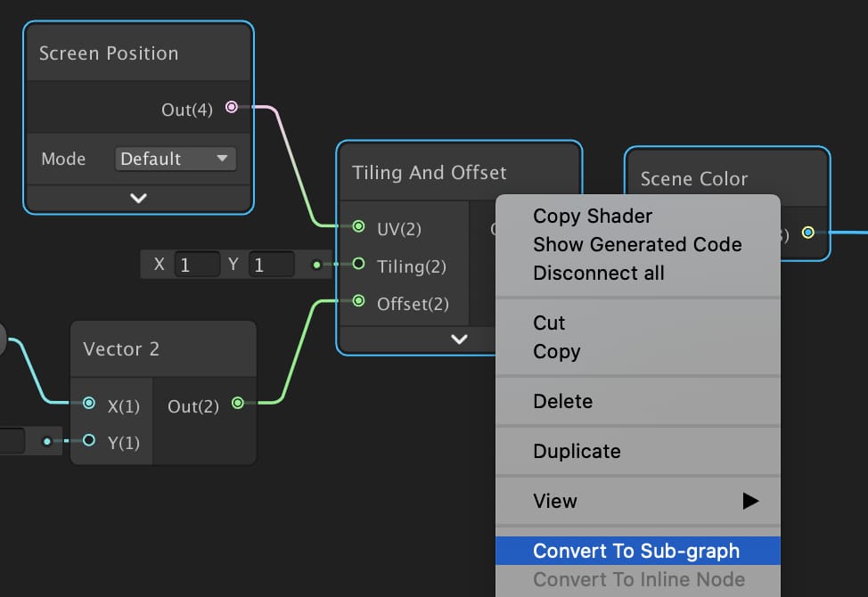Click the Offset(2) input port
Viewport: 868px width, 597px height.
click(358, 301)
